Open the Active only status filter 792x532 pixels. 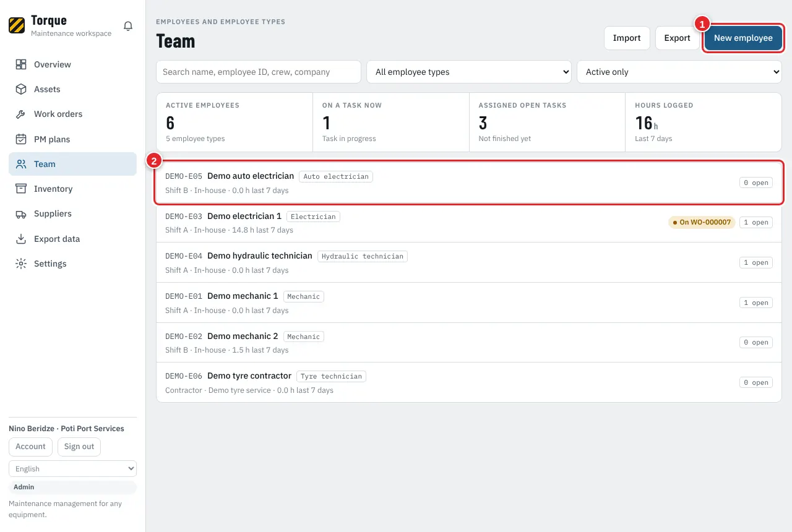coord(679,72)
